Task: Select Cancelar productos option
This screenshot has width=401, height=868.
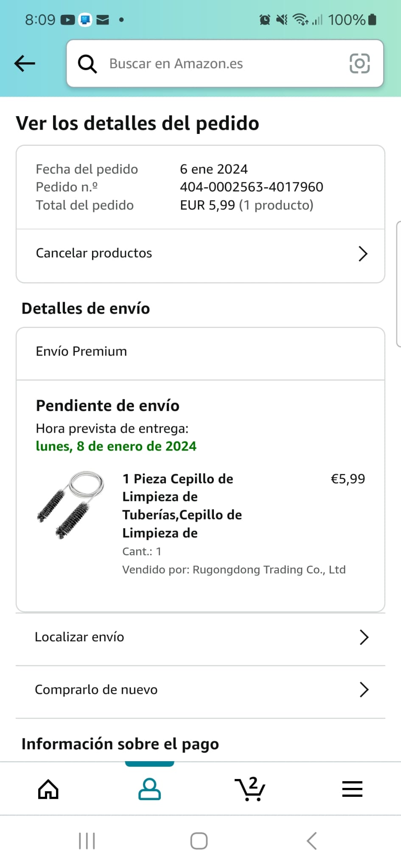Action: pos(94,253)
